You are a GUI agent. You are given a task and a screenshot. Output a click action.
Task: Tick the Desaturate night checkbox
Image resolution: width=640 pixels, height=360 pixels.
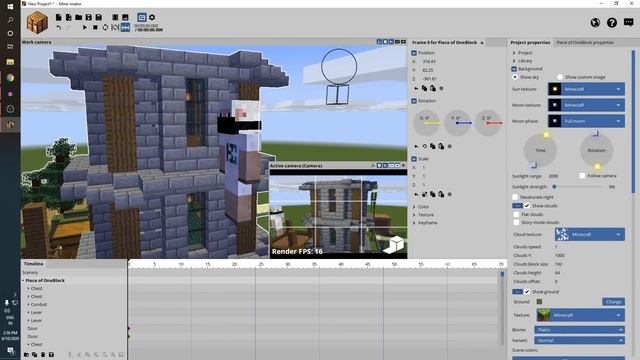516,197
